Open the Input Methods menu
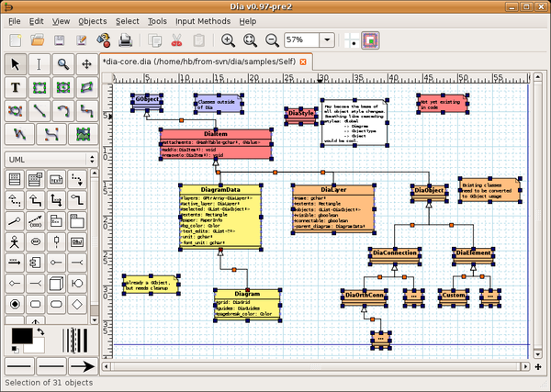551x392 pixels. (x=203, y=20)
